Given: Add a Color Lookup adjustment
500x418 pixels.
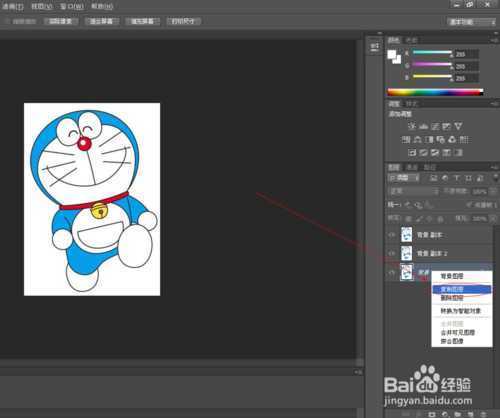Looking at the screenshot, I should 464,139.
